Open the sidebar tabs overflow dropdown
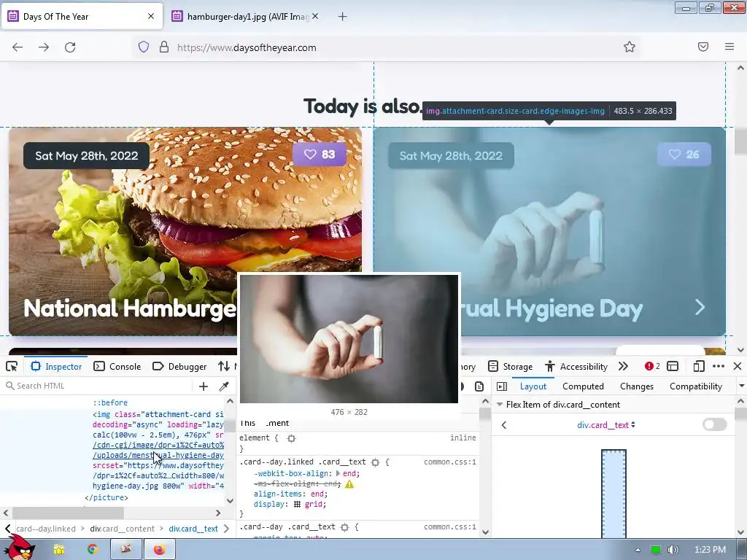Image resolution: width=747 pixels, height=560 pixels. tap(741, 386)
